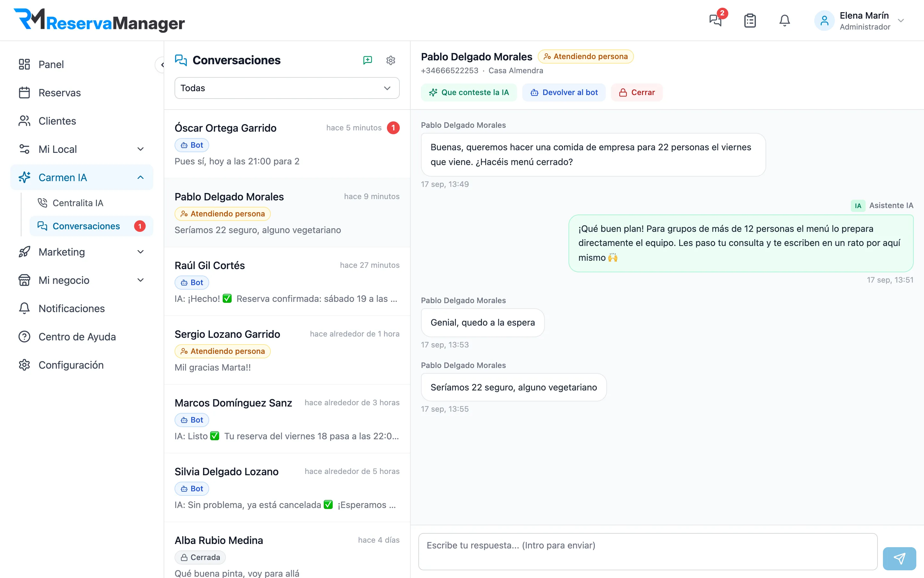This screenshot has height=578, width=924.
Task: Click Que conteste la IA button
Action: point(469,92)
